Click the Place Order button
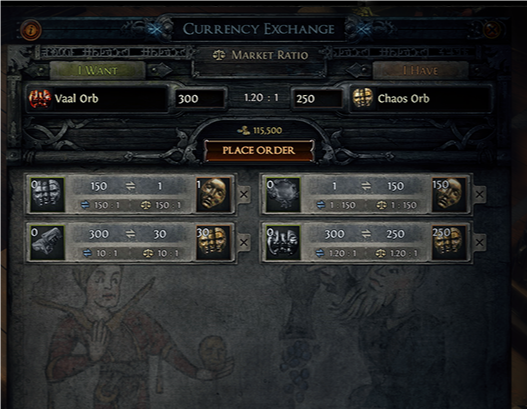The height and width of the screenshot is (409, 527). (259, 150)
